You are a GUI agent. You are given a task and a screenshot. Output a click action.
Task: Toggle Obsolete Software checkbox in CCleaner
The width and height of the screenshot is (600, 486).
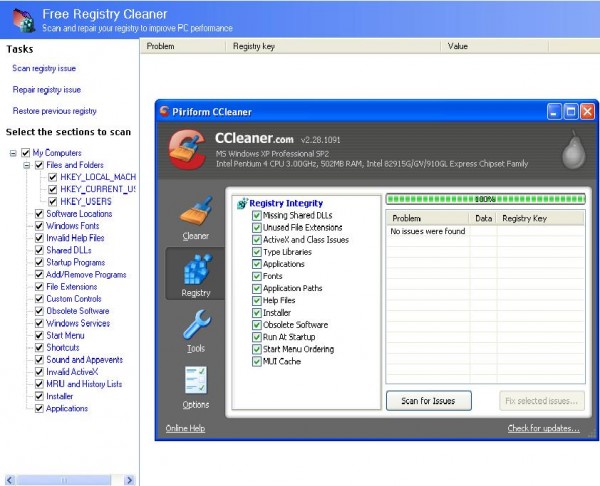coord(256,325)
